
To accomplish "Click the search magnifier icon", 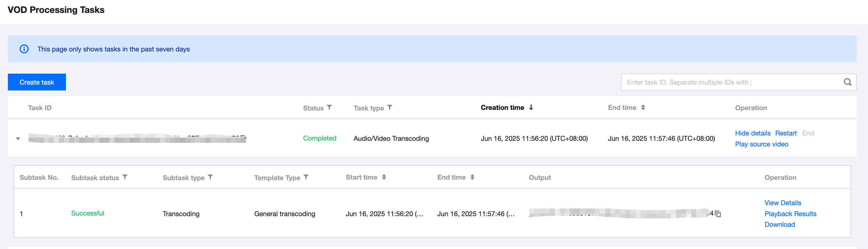I will [x=847, y=82].
